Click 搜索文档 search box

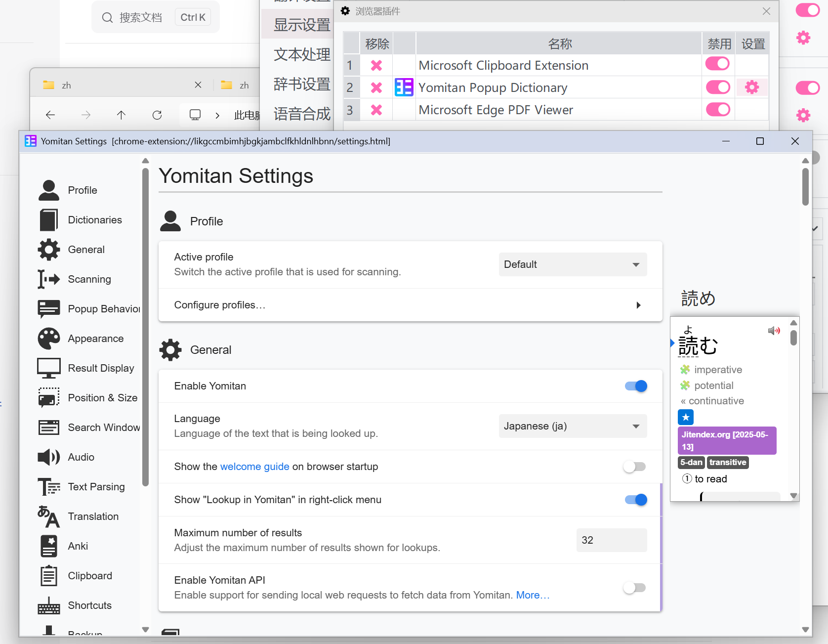point(156,17)
